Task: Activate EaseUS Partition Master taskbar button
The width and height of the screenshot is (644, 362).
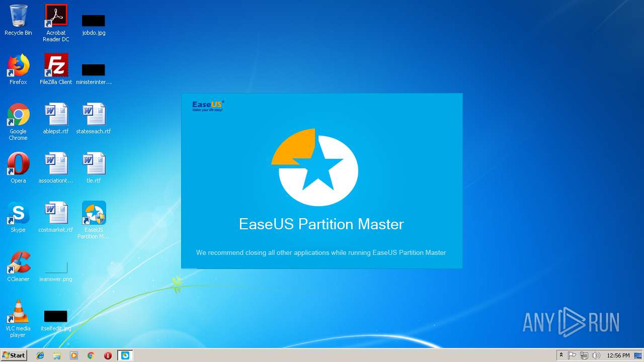Action: click(x=125, y=355)
